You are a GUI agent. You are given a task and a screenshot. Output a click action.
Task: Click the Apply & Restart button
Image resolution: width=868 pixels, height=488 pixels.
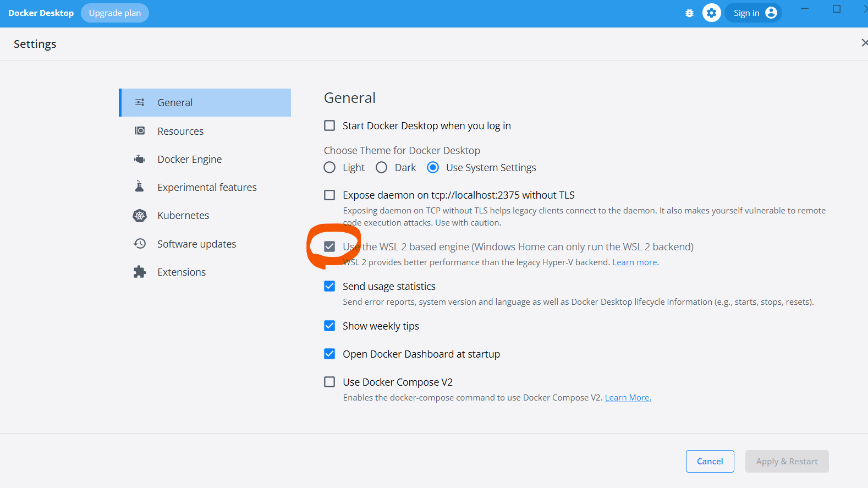pyautogui.click(x=787, y=461)
